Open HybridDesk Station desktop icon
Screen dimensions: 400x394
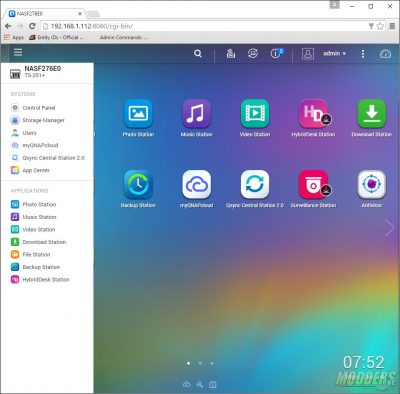[313, 114]
